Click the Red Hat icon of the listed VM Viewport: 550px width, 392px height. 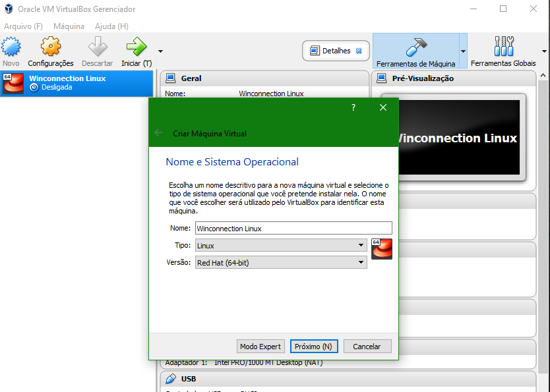point(13,83)
